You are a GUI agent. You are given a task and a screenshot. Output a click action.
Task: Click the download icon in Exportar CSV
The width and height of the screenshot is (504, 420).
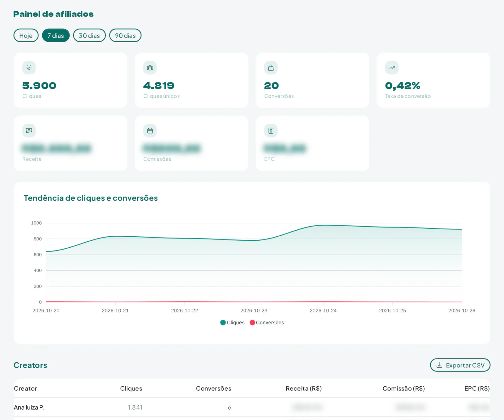(x=439, y=365)
